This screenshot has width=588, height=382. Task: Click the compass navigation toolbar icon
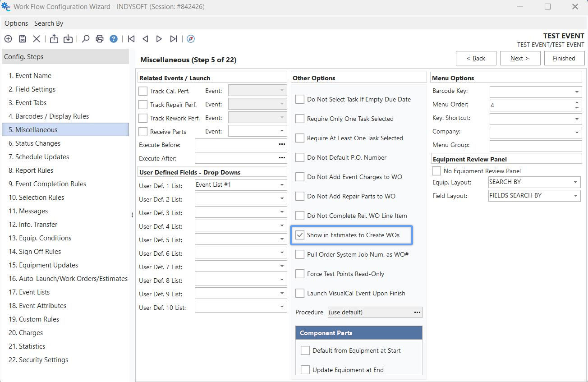point(191,39)
